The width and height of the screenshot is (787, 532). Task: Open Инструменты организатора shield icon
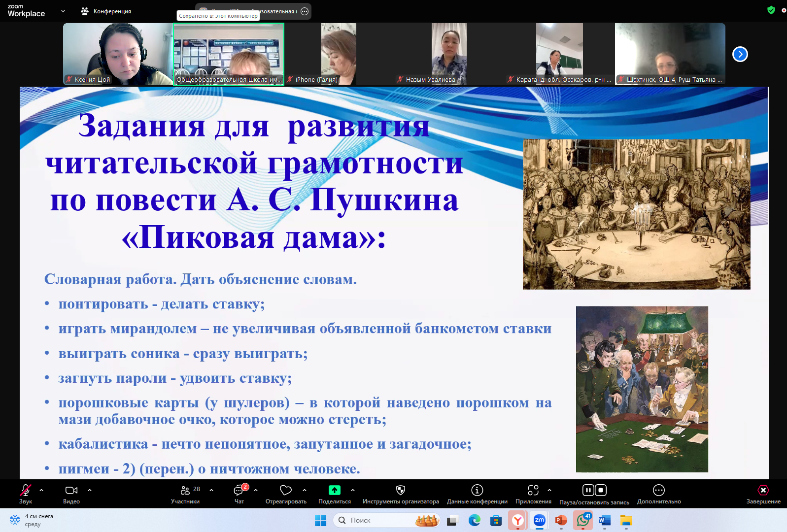[401, 491]
